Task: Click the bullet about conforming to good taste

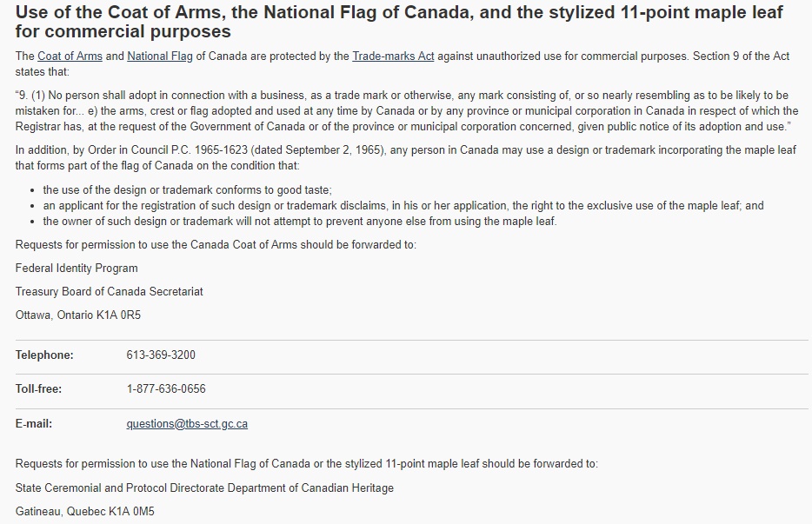Action: [188, 190]
